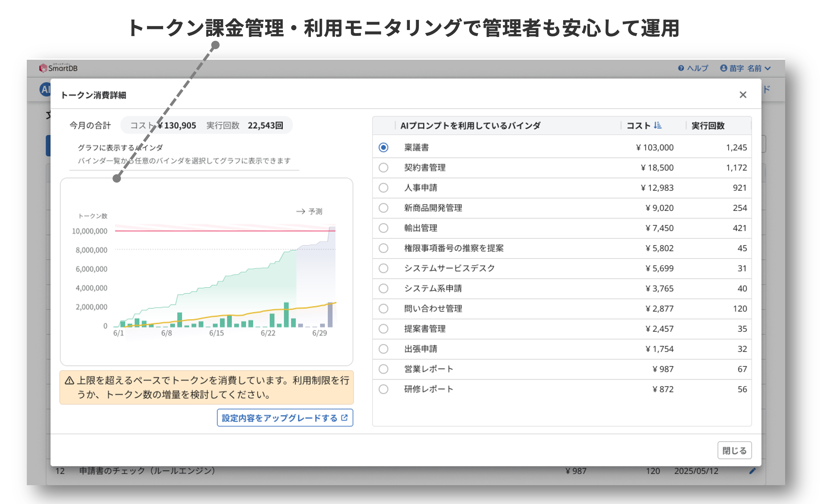The height and width of the screenshot is (504, 820).
Task: Open the ヘルプ help icon
Action: point(681,68)
